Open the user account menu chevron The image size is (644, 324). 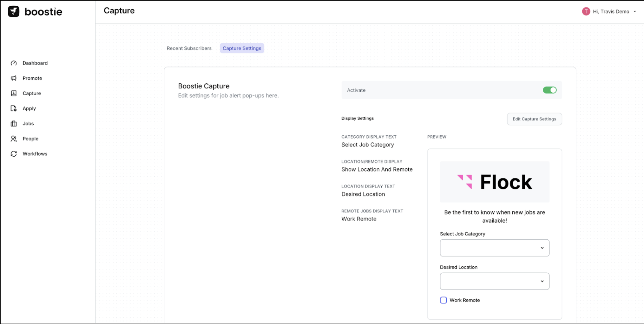[x=635, y=12]
